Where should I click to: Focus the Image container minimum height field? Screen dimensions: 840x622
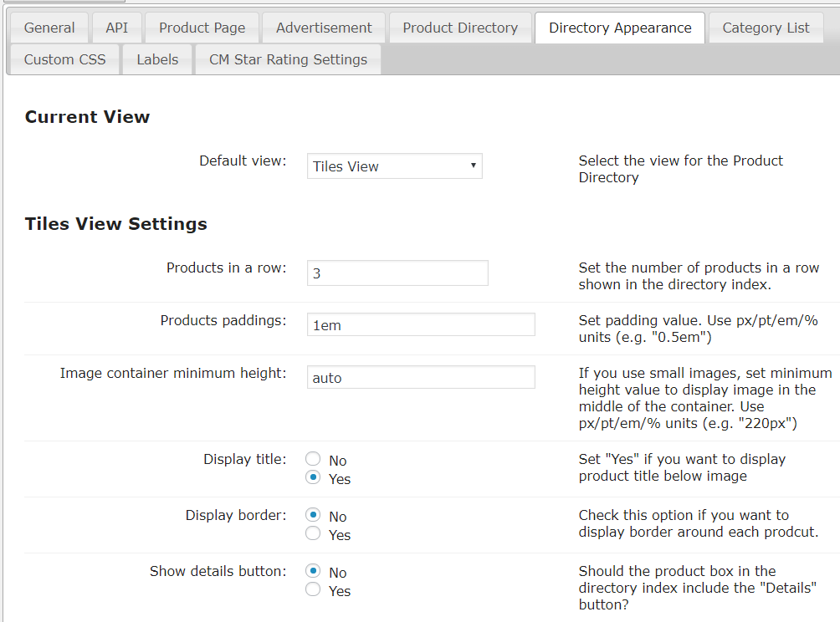[x=421, y=378]
